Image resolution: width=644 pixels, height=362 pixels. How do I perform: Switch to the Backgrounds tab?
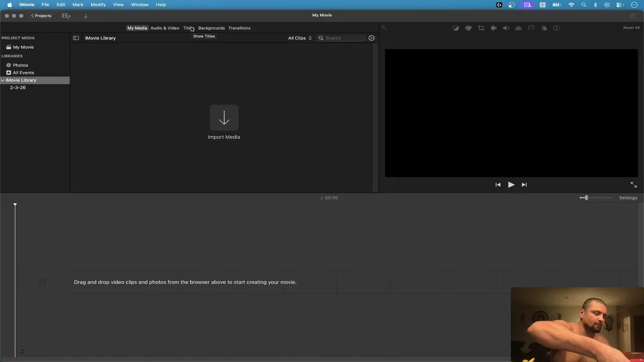pyautogui.click(x=211, y=28)
